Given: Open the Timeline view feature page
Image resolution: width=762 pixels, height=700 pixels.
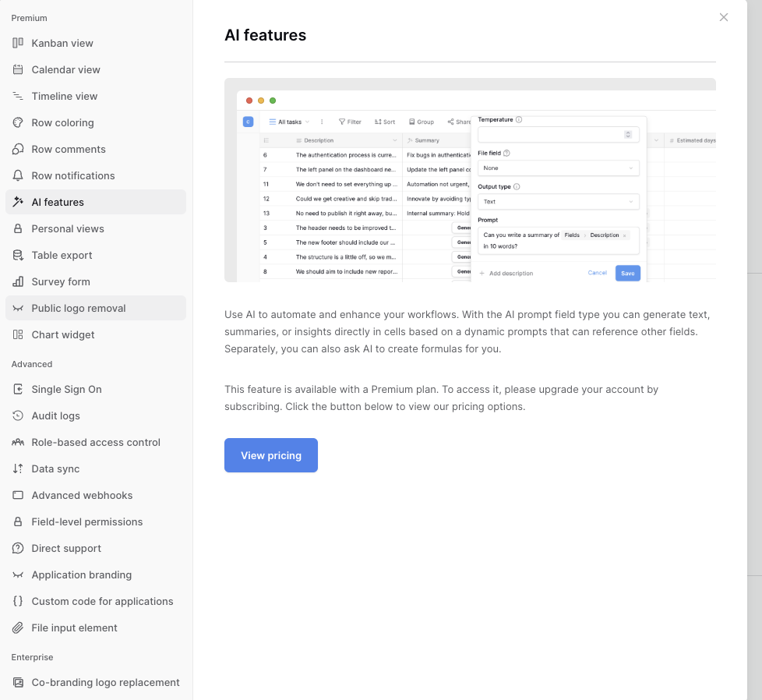Looking at the screenshot, I should pyautogui.click(x=65, y=96).
